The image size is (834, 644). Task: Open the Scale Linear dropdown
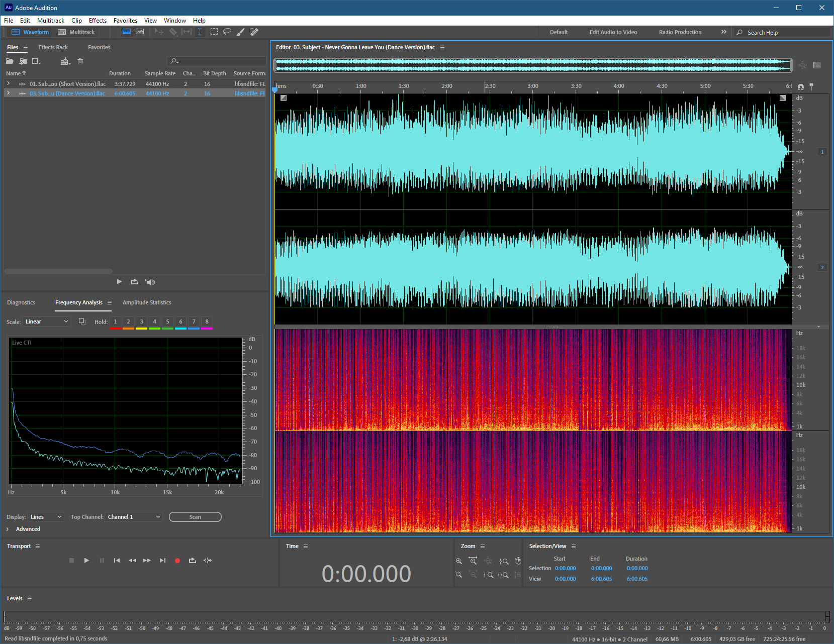[46, 321]
